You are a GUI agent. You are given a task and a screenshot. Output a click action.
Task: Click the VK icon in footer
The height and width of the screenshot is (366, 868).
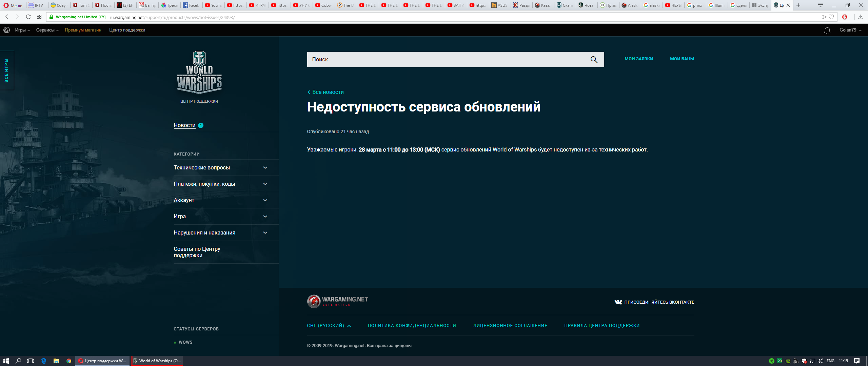click(x=618, y=302)
